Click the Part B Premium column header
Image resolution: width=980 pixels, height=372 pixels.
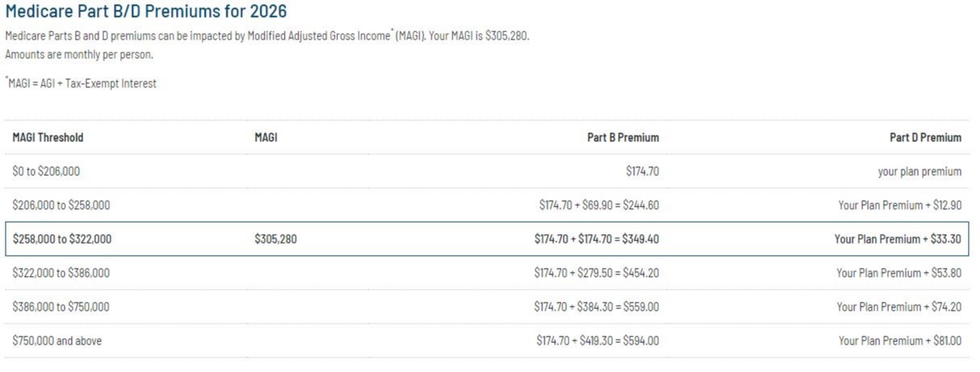(x=623, y=137)
